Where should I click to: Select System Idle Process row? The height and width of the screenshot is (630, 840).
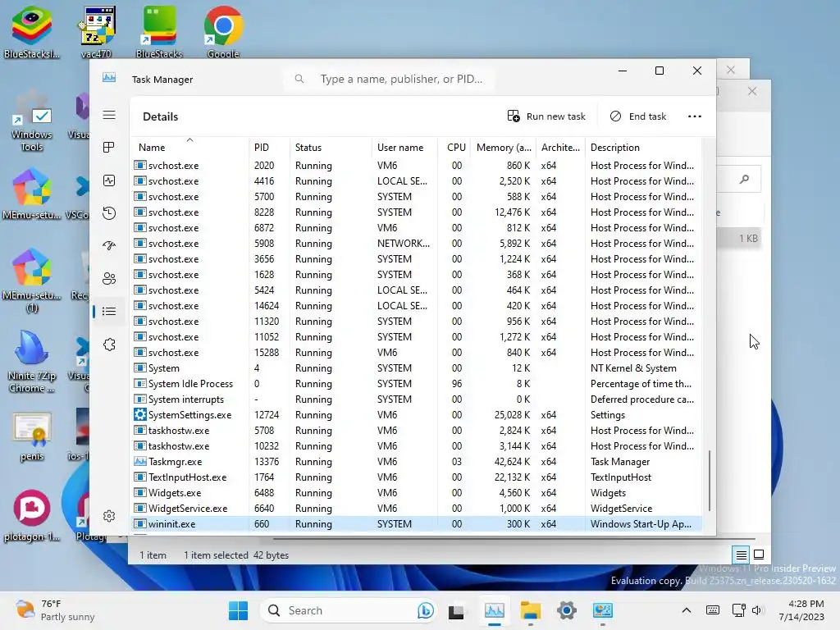[416, 384]
